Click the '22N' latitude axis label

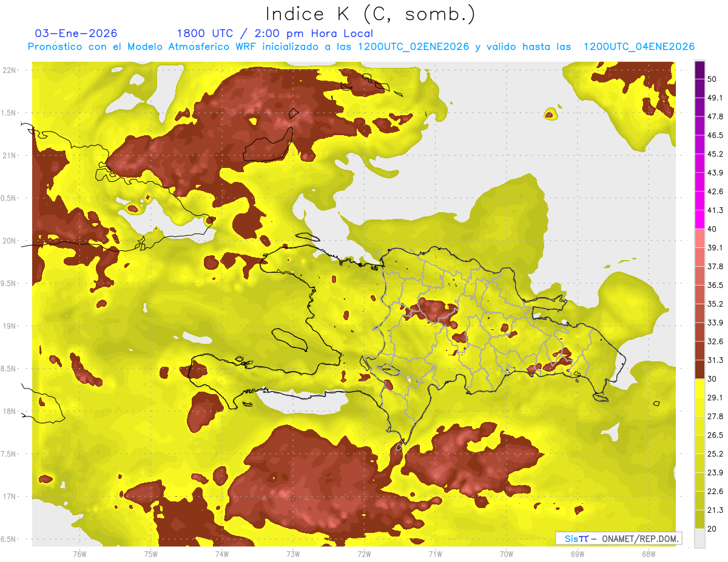coord(10,70)
